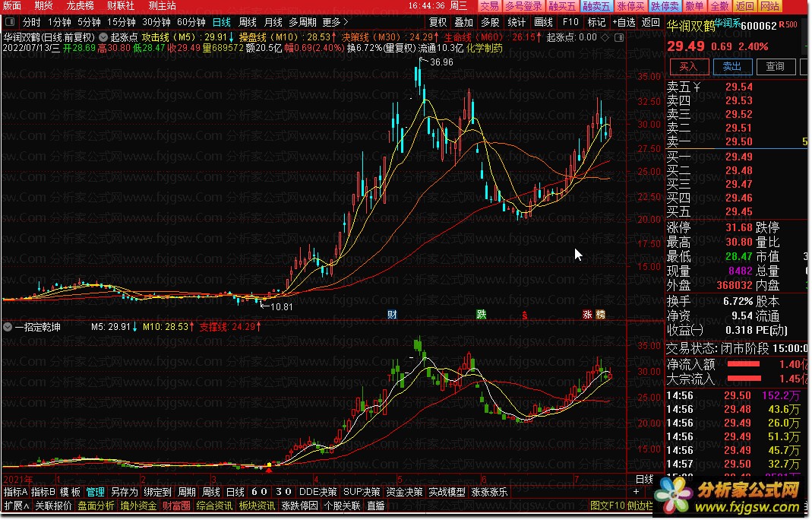Click the plus icon at the indicator tab bar's right end
This screenshot has height=520, width=812.
point(636,491)
